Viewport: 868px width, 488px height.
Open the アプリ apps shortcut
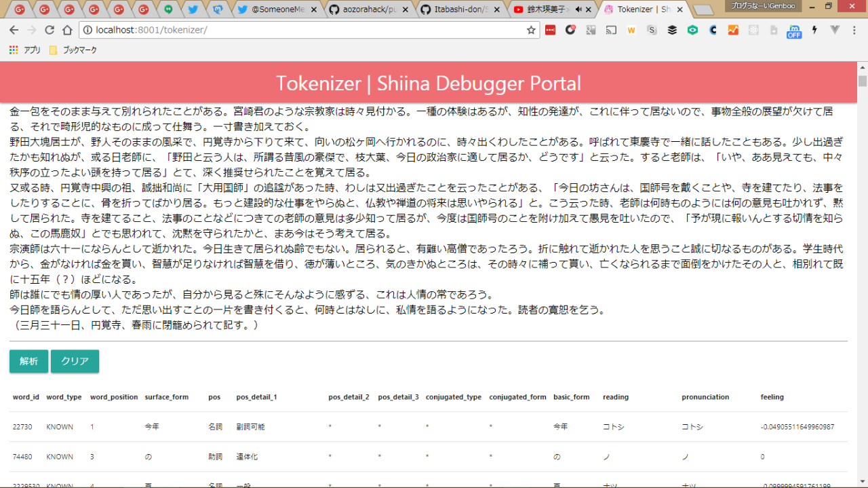[24, 50]
